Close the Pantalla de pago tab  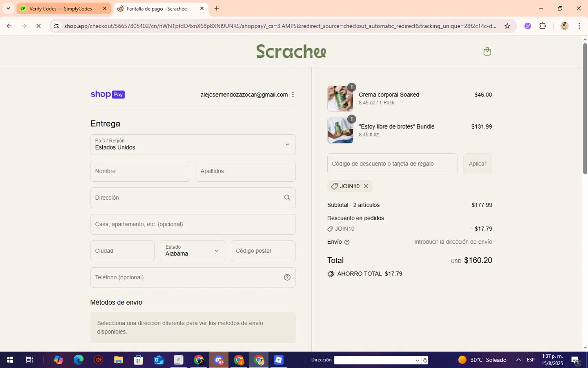(x=202, y=8)
